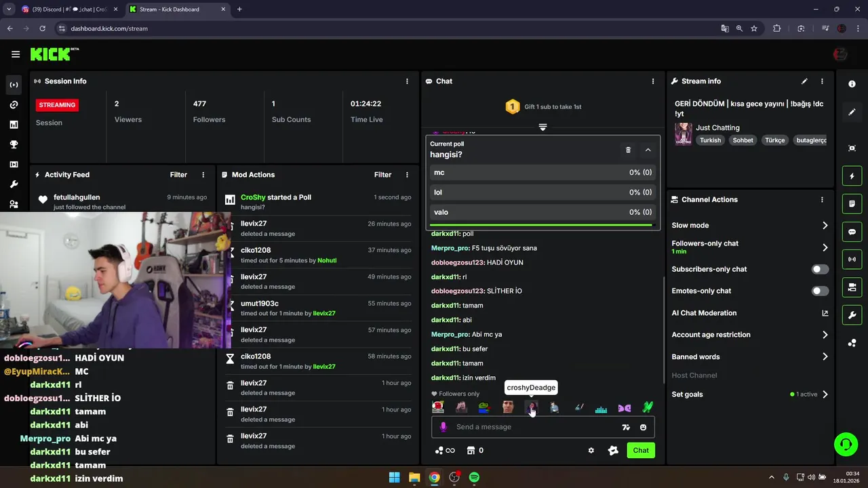Open the hamburger menu beside the Kick logo

coord(16,54)
